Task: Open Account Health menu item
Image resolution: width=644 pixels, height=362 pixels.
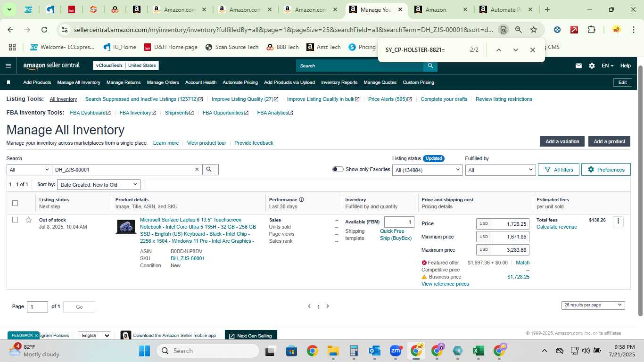Action: coord(201,82)
